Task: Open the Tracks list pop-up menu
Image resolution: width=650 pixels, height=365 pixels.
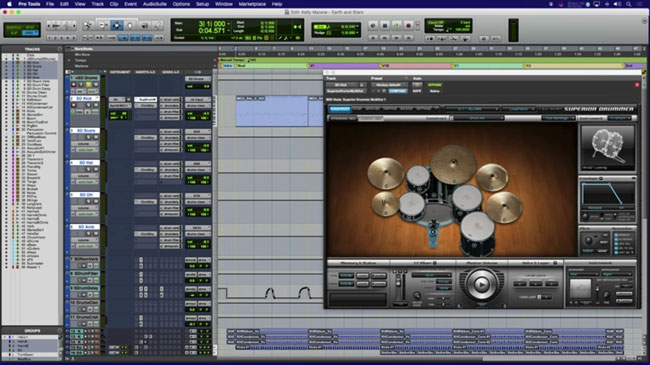Action: (x=60, y=49)
